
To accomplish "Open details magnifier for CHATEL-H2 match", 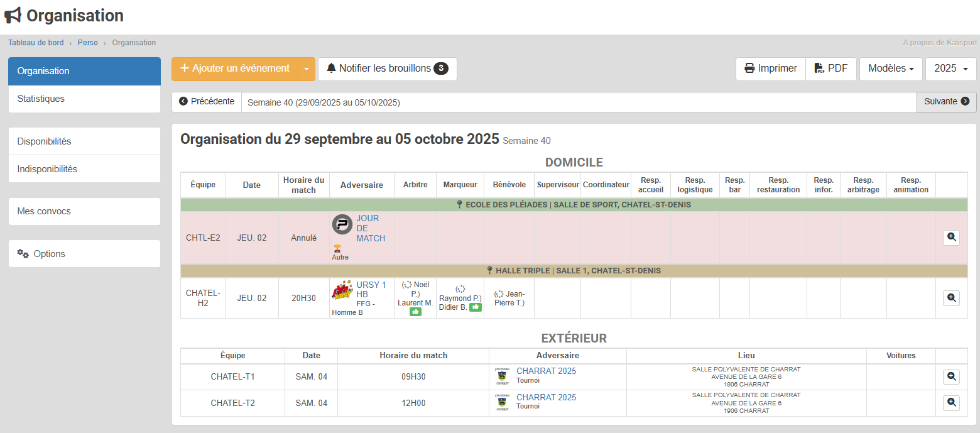I will click(x=951, y=298).
